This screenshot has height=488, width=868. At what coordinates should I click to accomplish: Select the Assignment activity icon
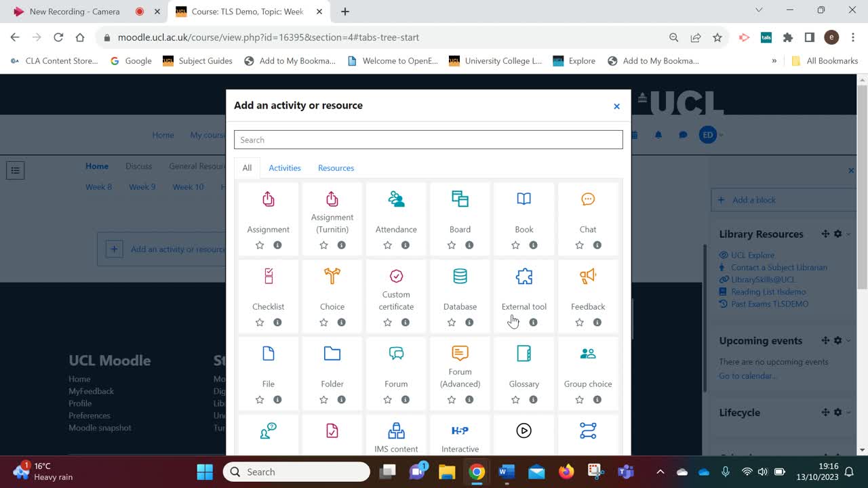[268, 199]
